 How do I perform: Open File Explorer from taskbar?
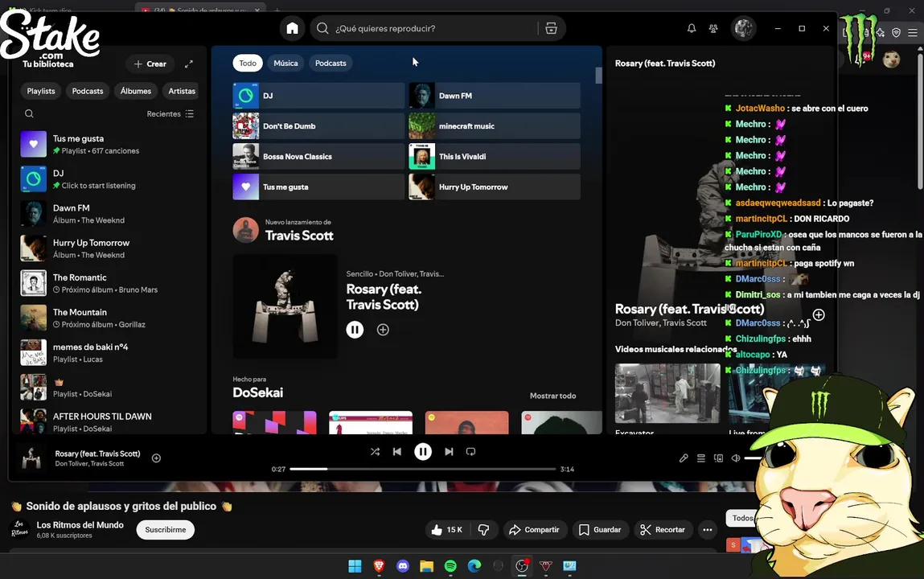click(x=426, y=566)
